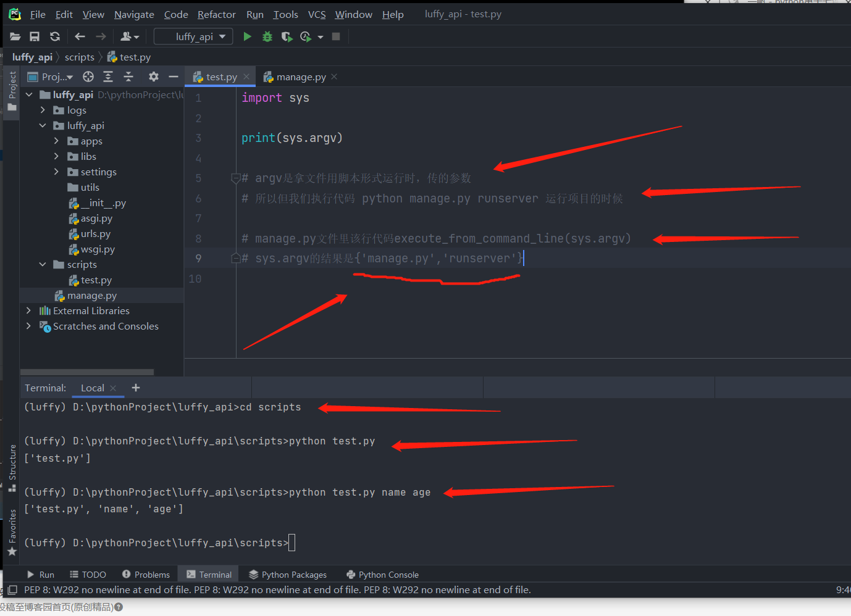Image resolution: width=851 pixels, height=616 pixels.
Task: Hide the Project panel with minus icon
Action: tap(174, 77)
